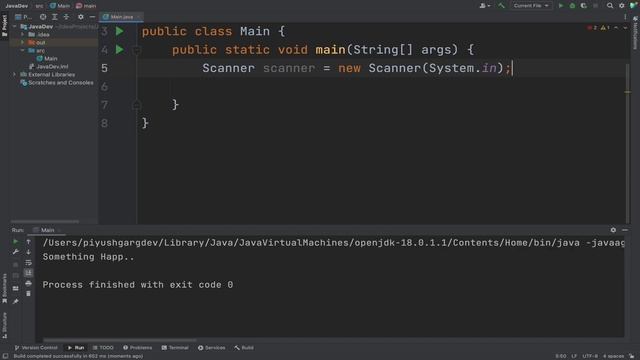The height and width of the screenshot is (360, 640).
Task: Open Run panel settings gear
Action: coord(613,230)
